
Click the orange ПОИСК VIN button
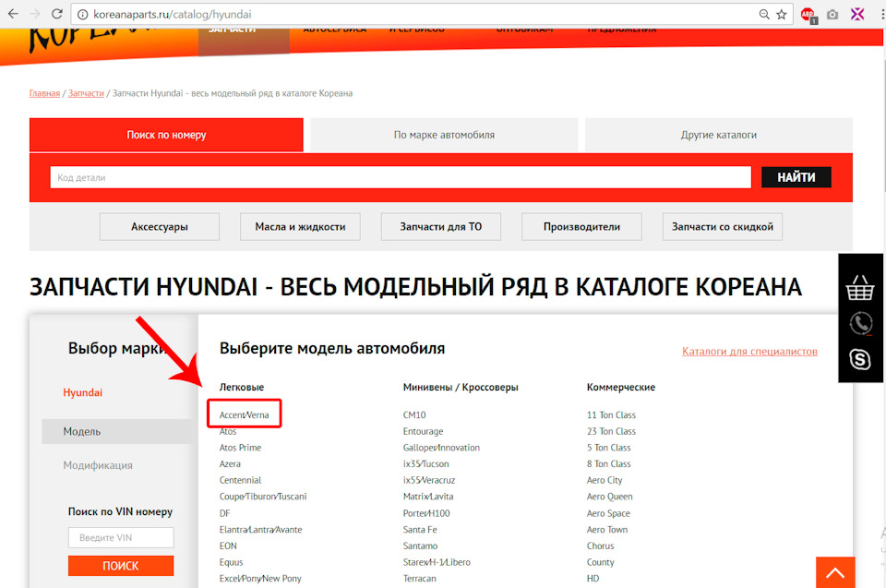pos(121,565)
